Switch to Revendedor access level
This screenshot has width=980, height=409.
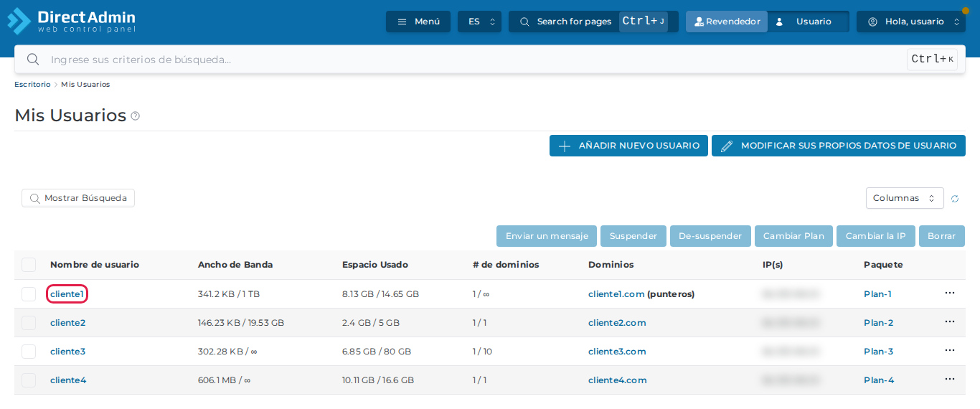click(727, 22)
